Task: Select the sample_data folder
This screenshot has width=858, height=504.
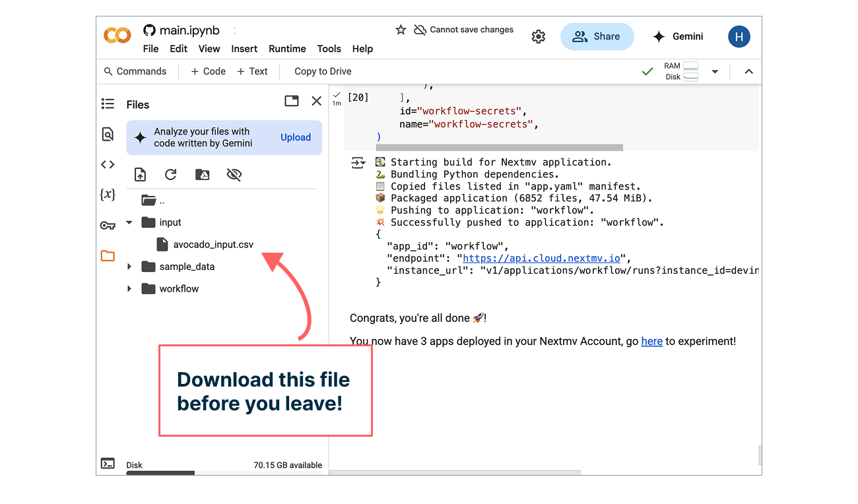Action: pos(179,267)
